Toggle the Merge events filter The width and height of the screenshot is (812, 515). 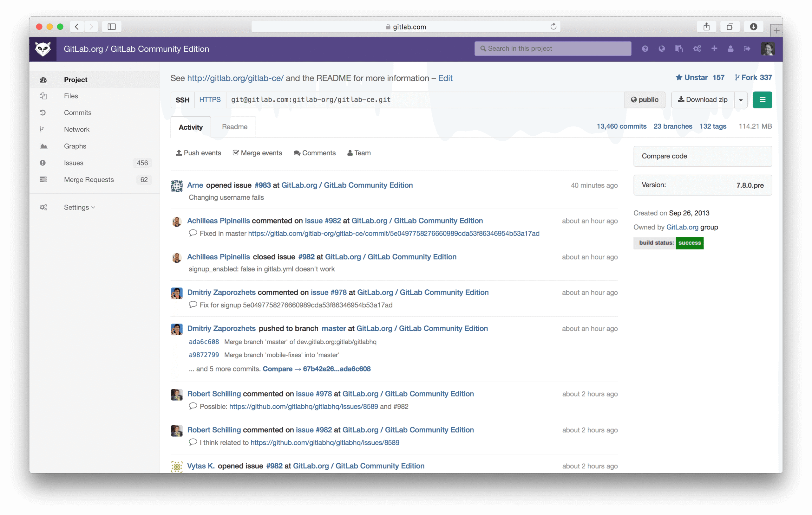point(257,153)
